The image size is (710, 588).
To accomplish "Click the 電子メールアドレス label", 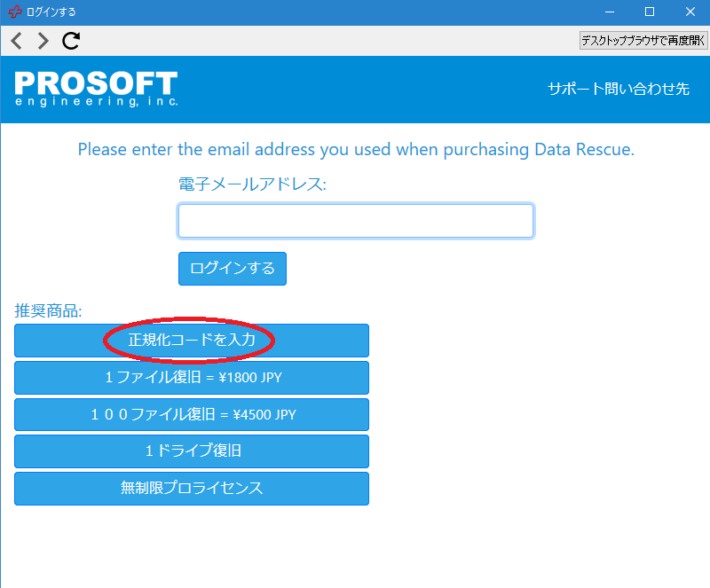I will pyautogui.click(x=252, y=184).
